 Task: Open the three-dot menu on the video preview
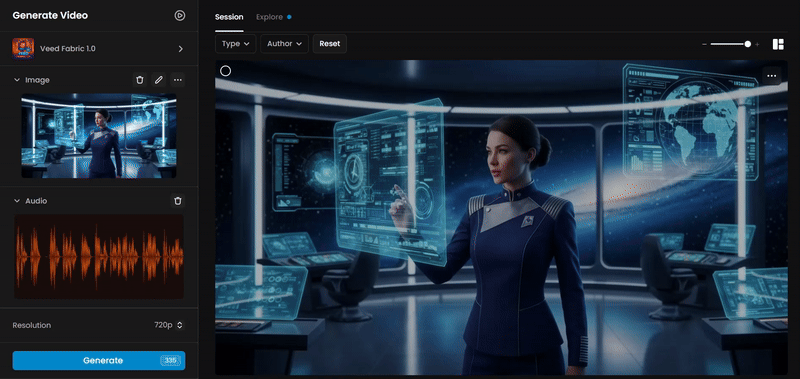771,76
